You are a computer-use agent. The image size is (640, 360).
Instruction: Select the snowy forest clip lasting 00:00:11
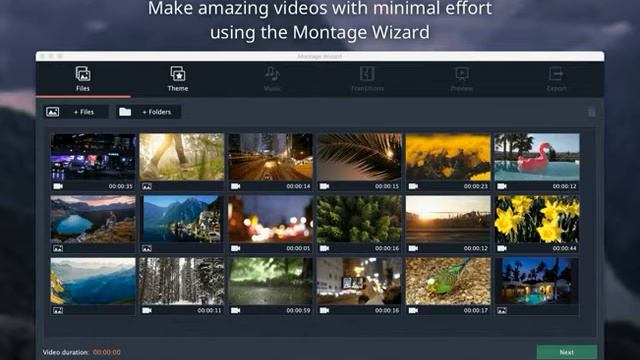click(x=182, y=281)
